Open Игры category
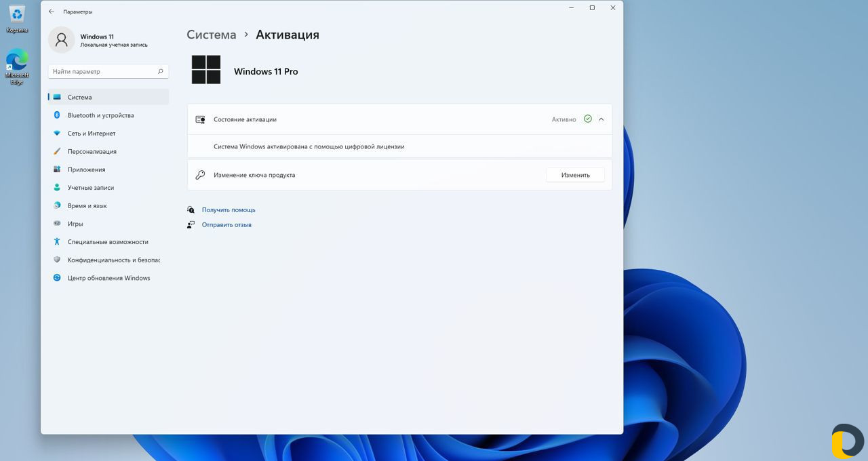This screenshot has width=868, height=461. tap(108, 224)
